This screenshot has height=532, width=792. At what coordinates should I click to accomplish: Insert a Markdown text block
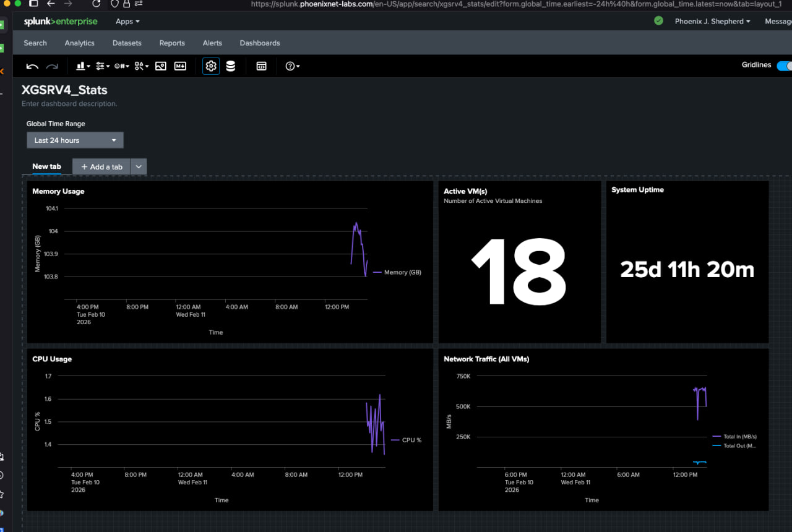(180, 66)
